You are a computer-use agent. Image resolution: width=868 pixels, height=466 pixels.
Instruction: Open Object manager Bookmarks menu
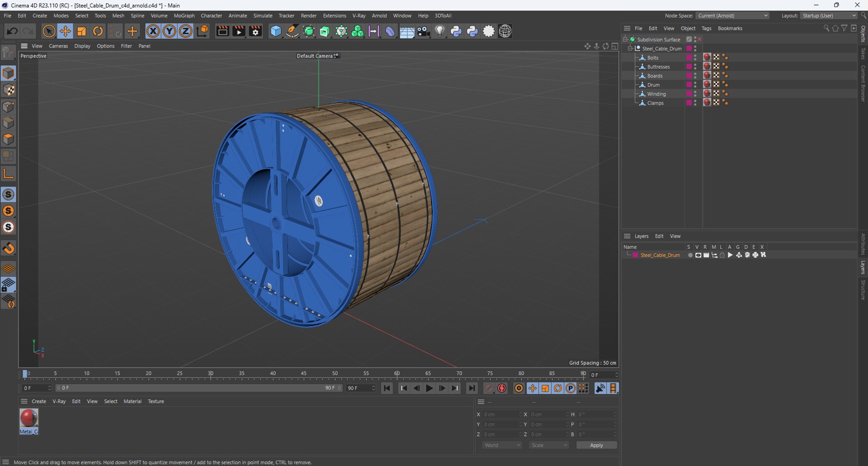click(730, 29)
